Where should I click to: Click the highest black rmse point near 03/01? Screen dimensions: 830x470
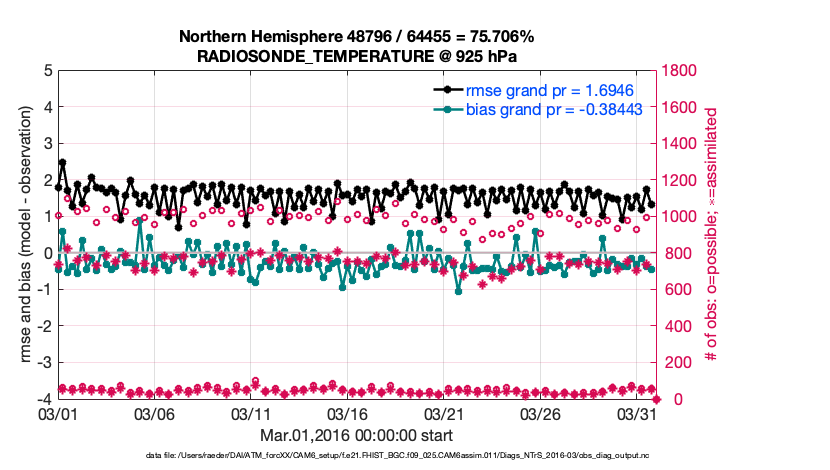tap(63, 162)
